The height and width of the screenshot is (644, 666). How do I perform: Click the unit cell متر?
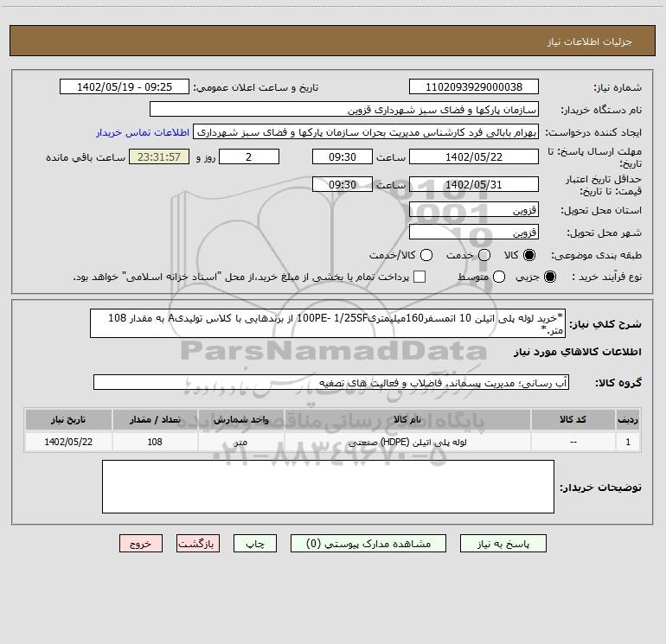coord(240,442)
